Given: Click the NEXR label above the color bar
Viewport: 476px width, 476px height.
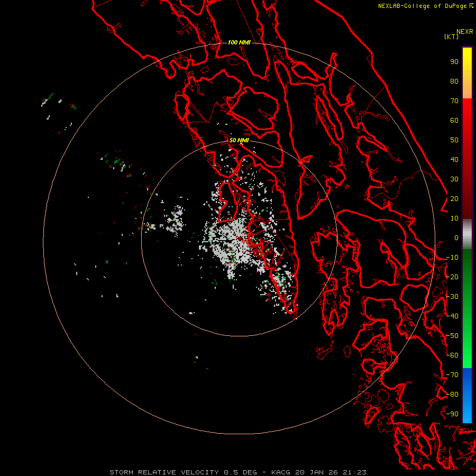Looking at the screenshot, I should 465,32.
